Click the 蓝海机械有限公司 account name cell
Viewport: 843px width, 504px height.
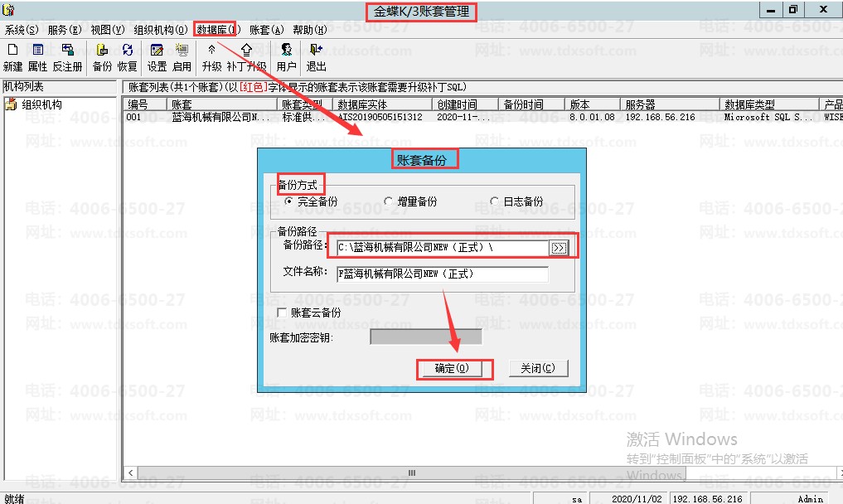tap(221, 117)
